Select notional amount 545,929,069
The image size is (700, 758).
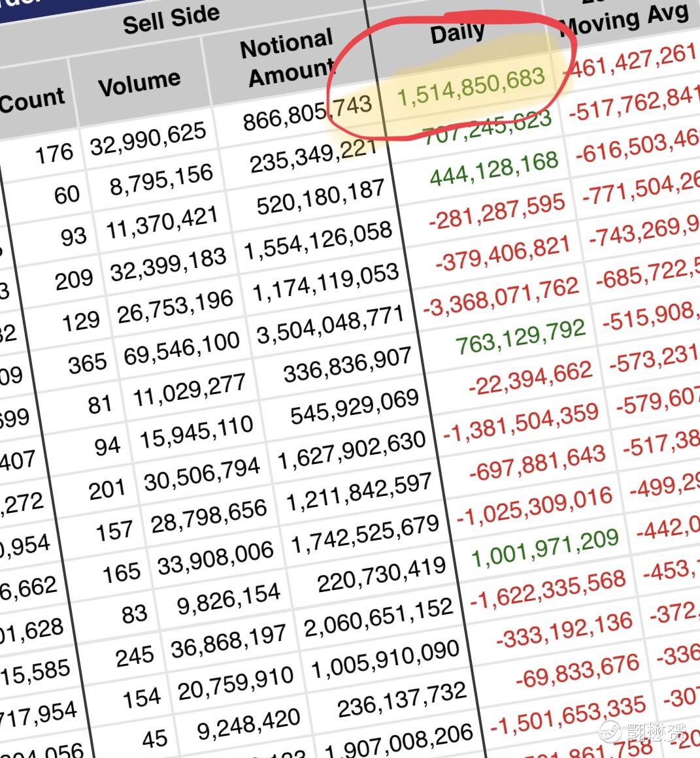354,406
